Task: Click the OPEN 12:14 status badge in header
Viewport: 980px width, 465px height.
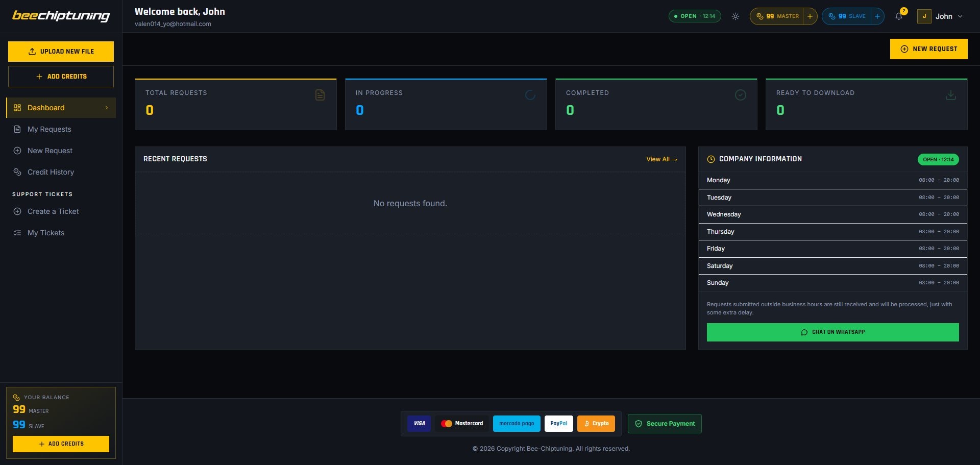Action: [x=695, y=16]
